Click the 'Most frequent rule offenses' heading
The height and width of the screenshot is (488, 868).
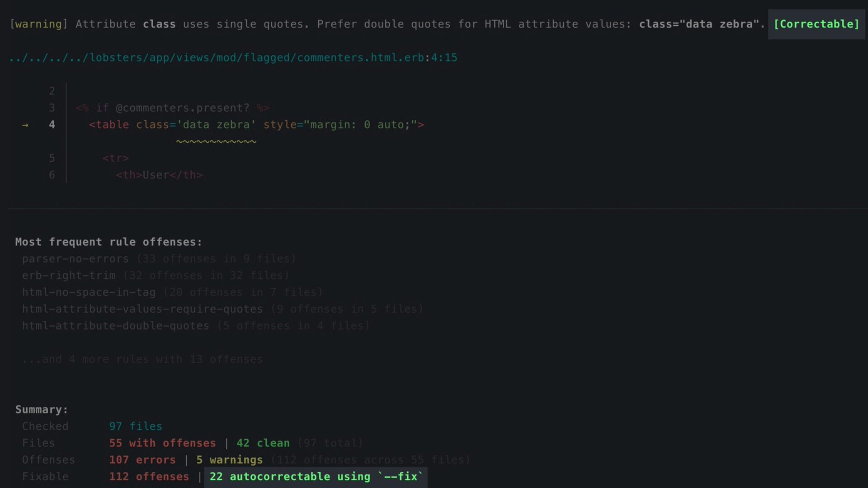coord(108,242)
